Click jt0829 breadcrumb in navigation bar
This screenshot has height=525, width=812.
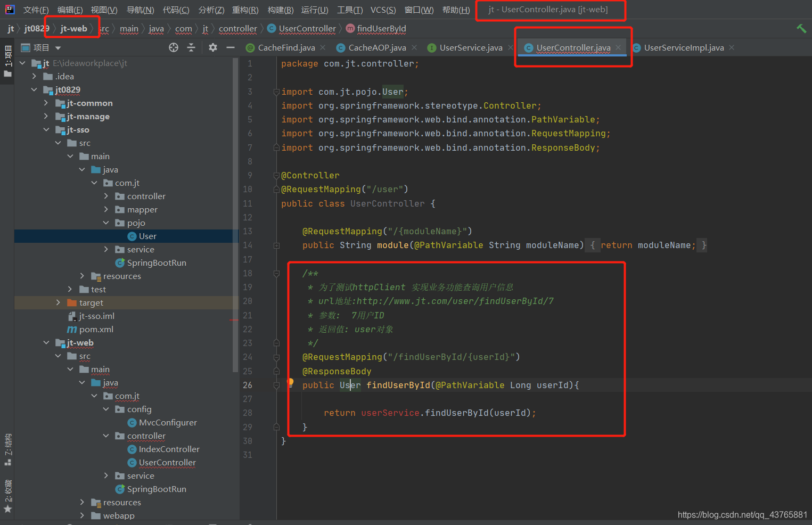[37, 28]
